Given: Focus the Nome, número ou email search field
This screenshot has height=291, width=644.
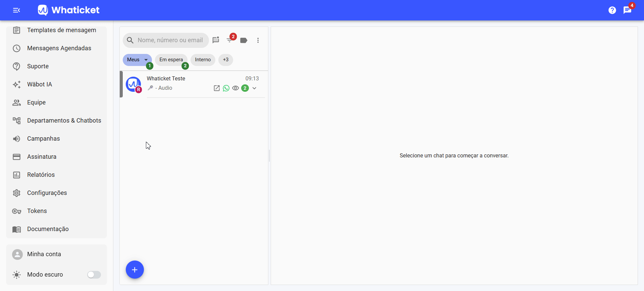Looking at the screenshot, I should tap(166, 40).
